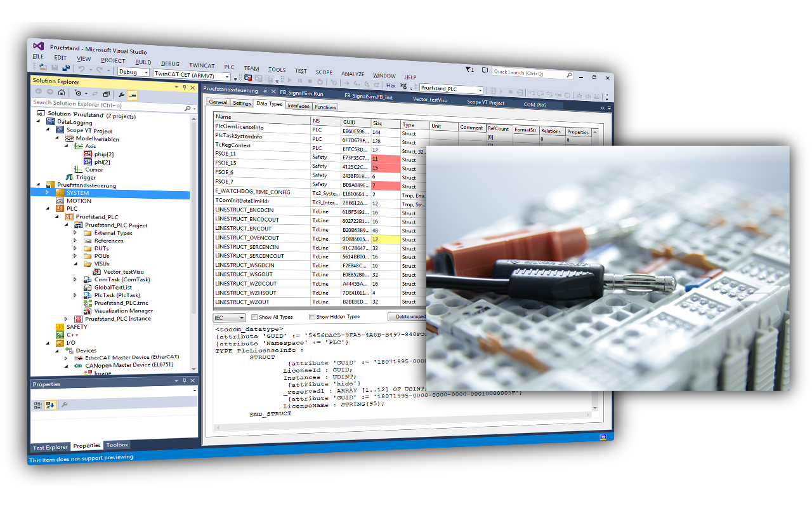Screen dimensions: 812x508
Task: Expand the POUs folder
Action: point(75,256)
